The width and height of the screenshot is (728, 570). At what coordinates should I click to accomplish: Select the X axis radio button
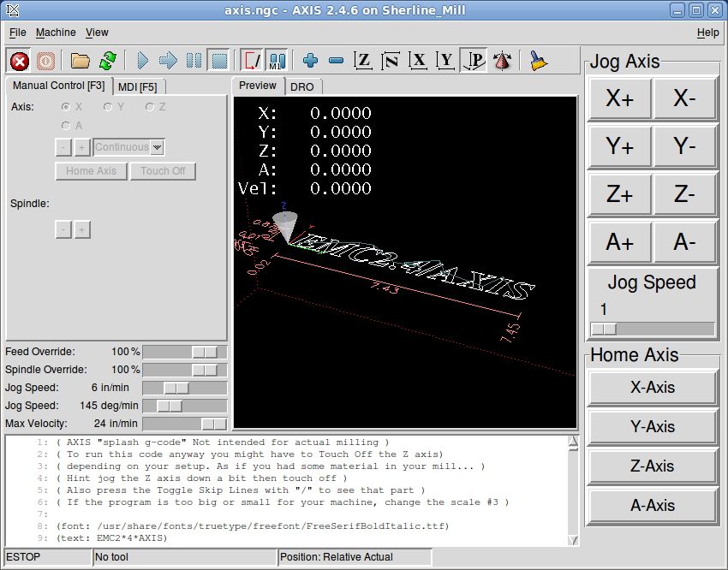tap(66, 107)
